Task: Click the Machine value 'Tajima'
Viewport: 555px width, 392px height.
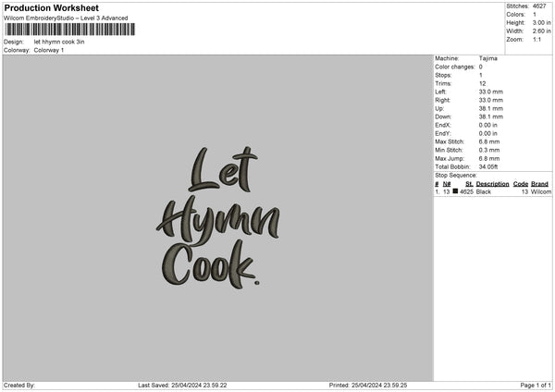Action: click(488, 58)
